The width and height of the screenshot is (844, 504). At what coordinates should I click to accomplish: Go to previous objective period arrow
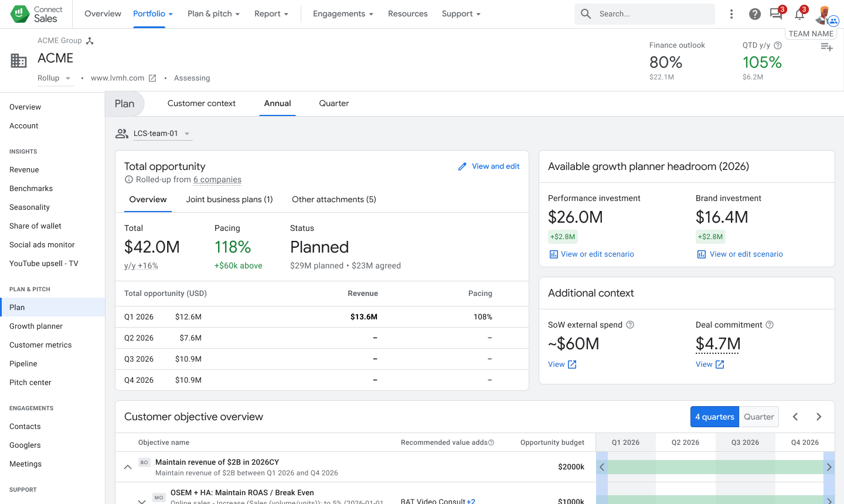coord(795,417)
